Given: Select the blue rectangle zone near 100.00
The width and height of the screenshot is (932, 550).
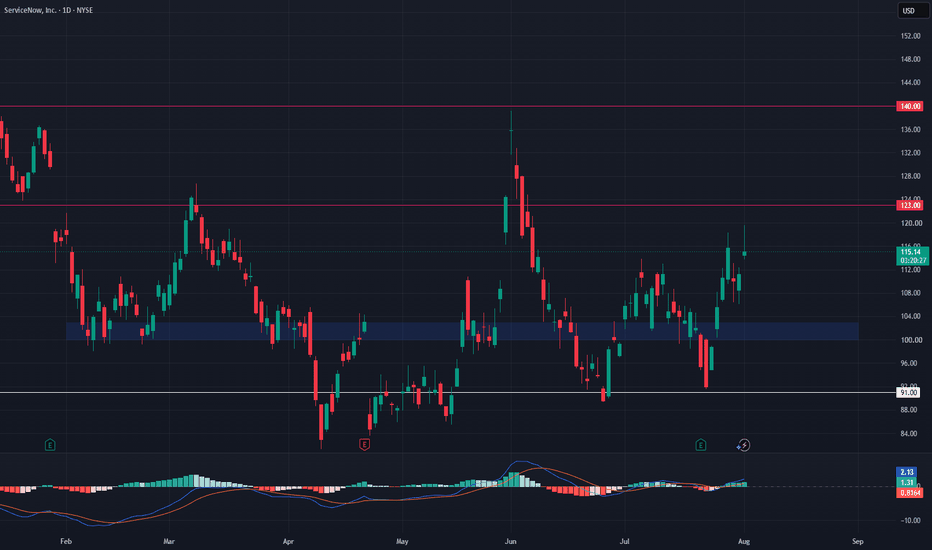Looking at the screenshot, I should (x=462, y=331).
